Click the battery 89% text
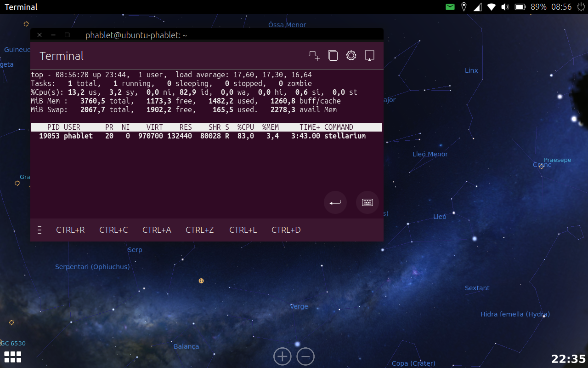This screenshot has width=588, height=368. 538,7
